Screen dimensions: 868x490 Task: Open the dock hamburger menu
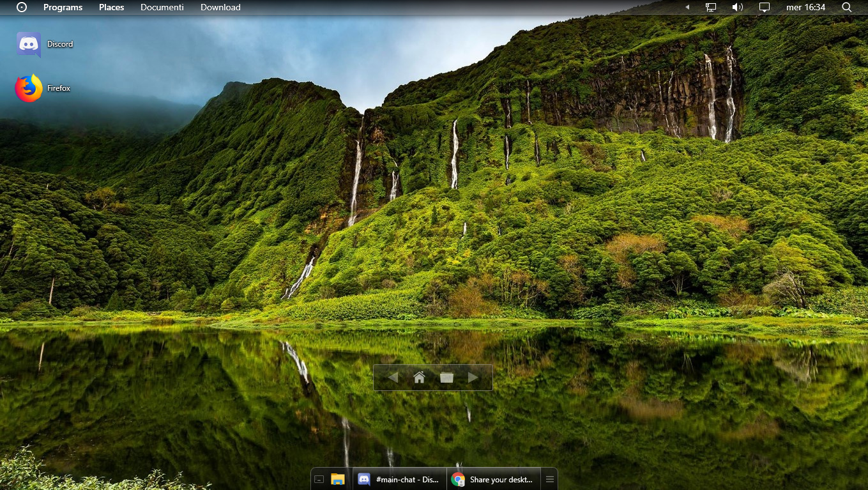click(549, 479)
